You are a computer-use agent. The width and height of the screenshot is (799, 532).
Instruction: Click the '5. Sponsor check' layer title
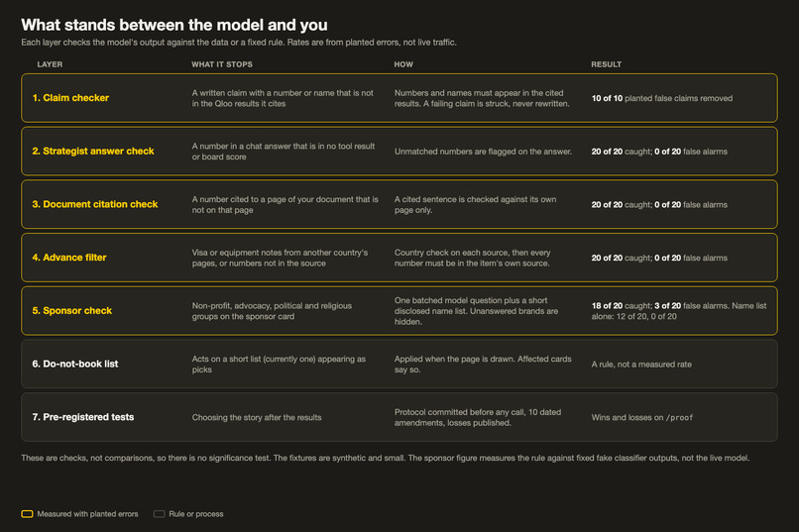pos(71,310)
